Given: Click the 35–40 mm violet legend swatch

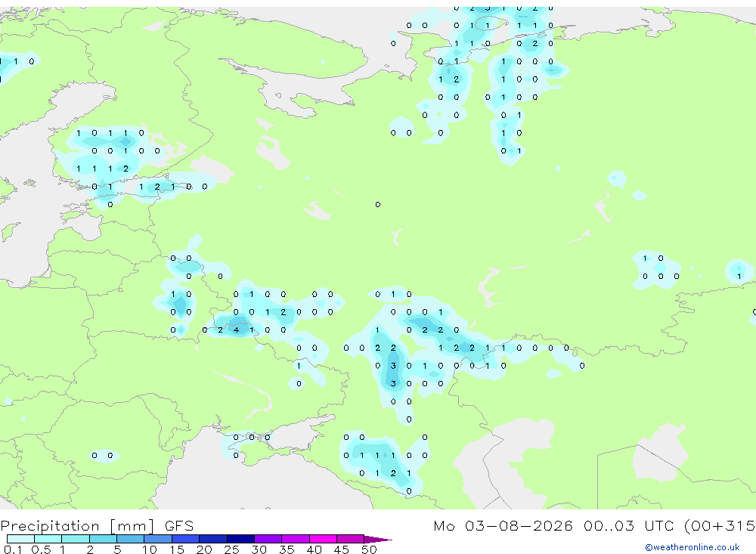Looking at the screenshot, I should pos(296,539).
